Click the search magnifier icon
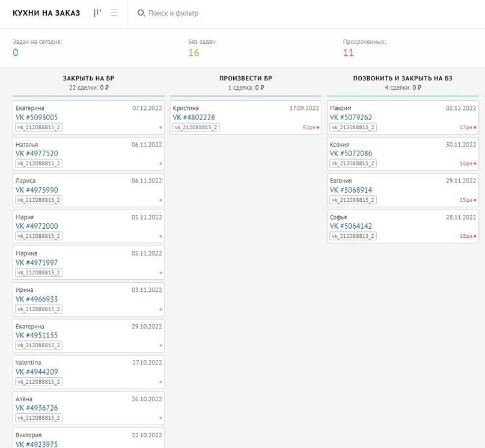The width and height of the screenshot is (485, 448). click(x=141, y=13)
